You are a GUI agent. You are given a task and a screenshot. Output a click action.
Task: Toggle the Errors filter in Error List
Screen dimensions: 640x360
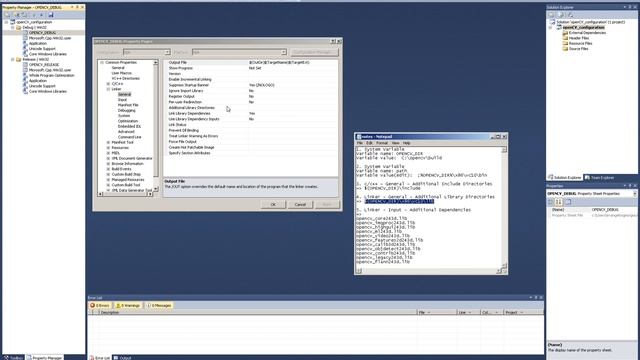[x=100, y=305]
